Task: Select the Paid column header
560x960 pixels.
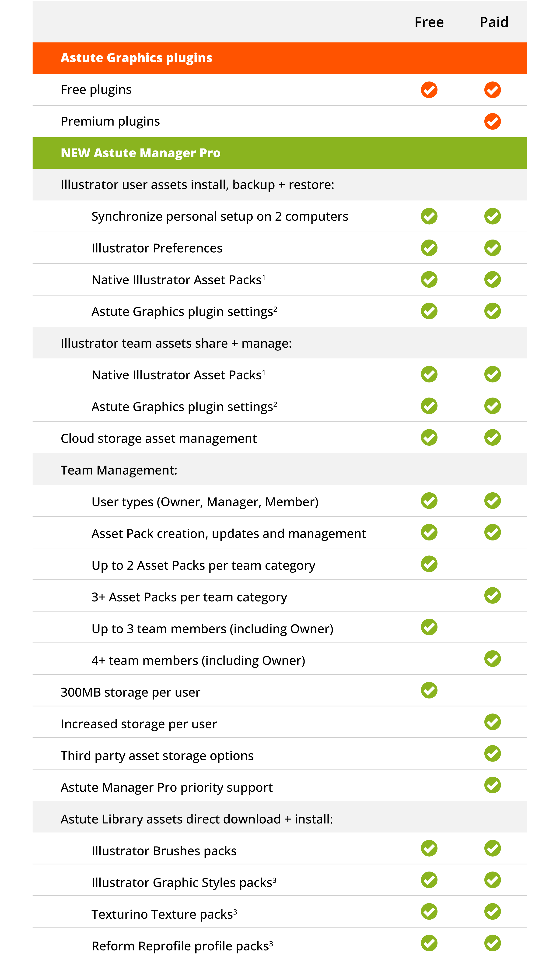Action: click(494, 22)
